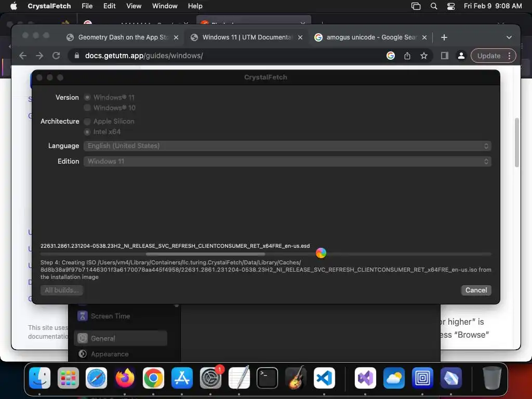The image size is (532, 399).
Task: Open Chrome profile avatar
Action: point(461,56)
